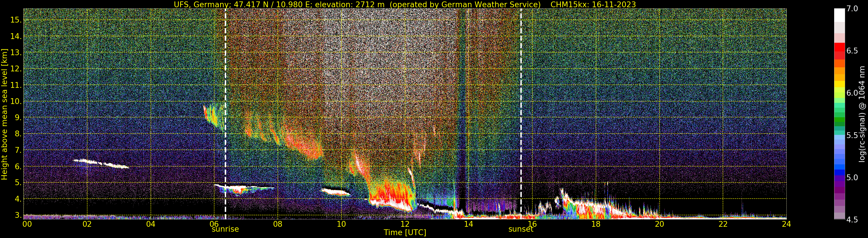
Task: Click the 'sunset' label below the axis
Action: (x=521, y=229)
